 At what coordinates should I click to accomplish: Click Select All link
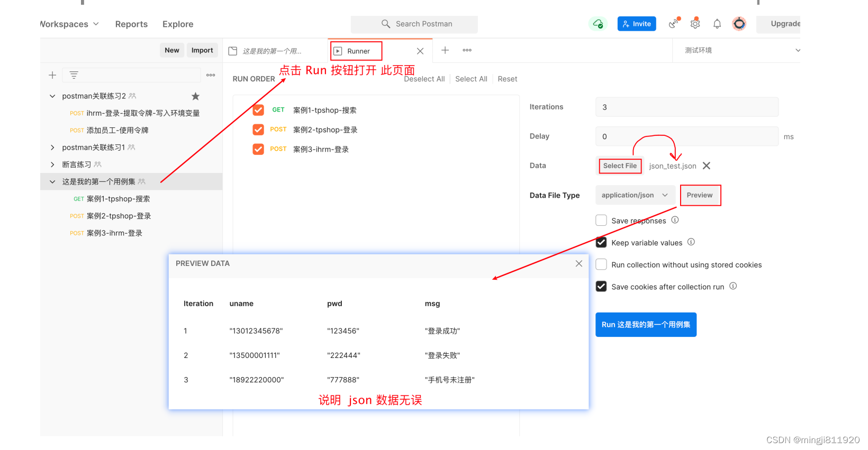tap(471, 79)
